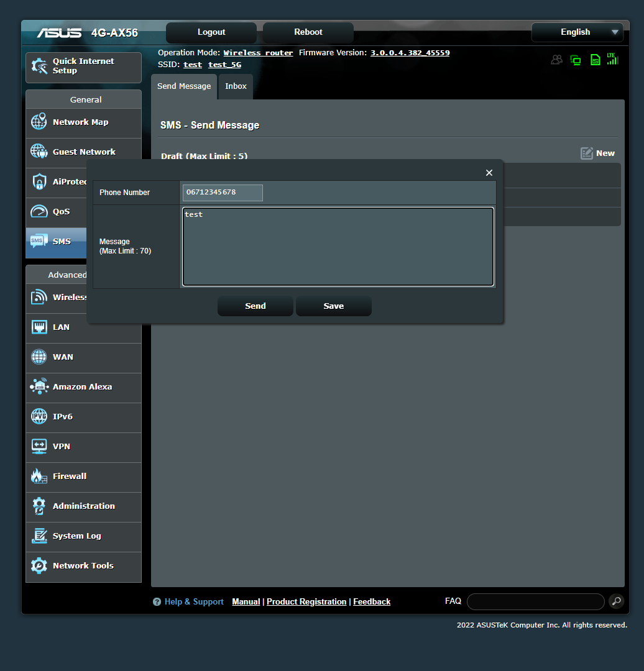Click the Logout button
Image resolution: width=644 pixels, height=671 pixels.
211,32
